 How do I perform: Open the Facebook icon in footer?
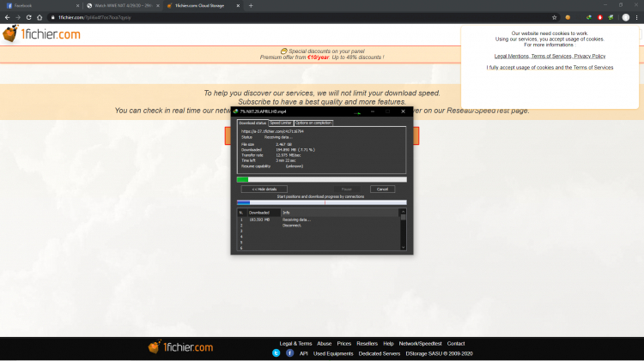click(x=290, y=353)
